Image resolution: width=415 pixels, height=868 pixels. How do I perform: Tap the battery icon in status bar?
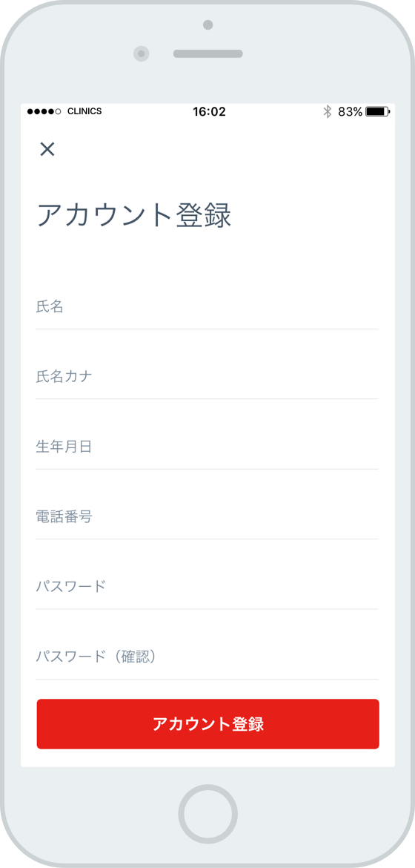(377, 112)
